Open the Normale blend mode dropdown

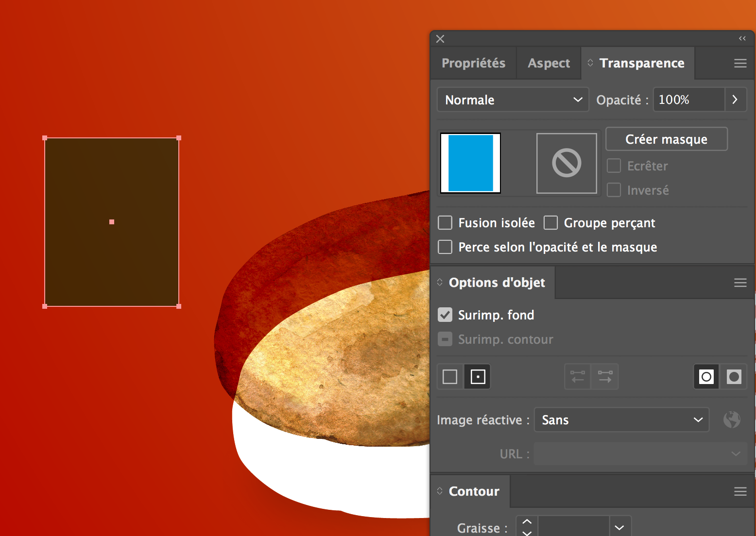(513, 99)
